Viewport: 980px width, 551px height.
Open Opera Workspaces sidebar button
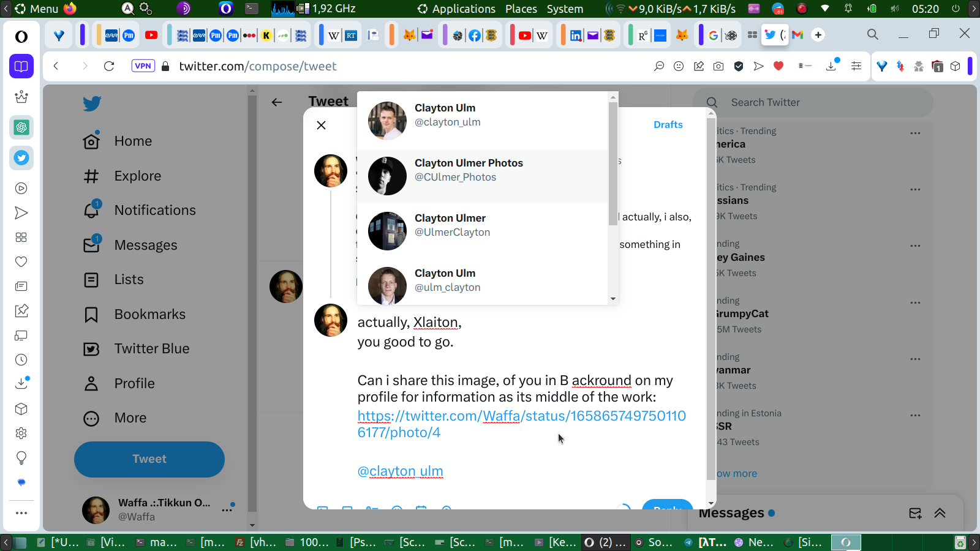tap(21, 66)
